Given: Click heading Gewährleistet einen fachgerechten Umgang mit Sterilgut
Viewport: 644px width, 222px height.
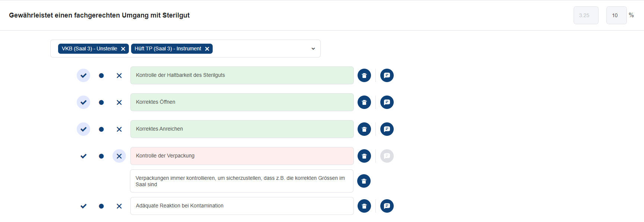Looking at the screenshot, I should pos(99,15).
